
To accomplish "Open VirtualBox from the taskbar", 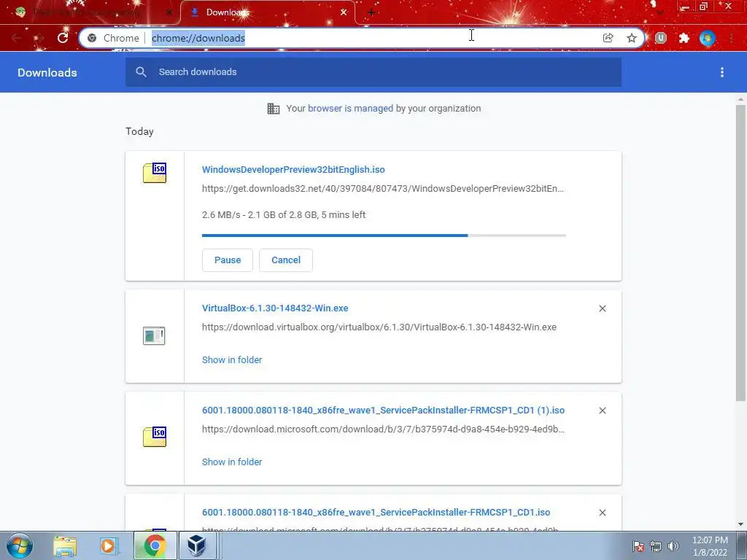I will click(x=196, y=545).
